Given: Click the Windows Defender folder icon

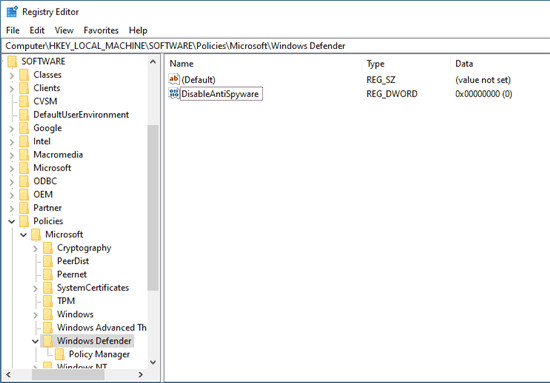Looking at the screenshot, I should [x=48, y=341].
